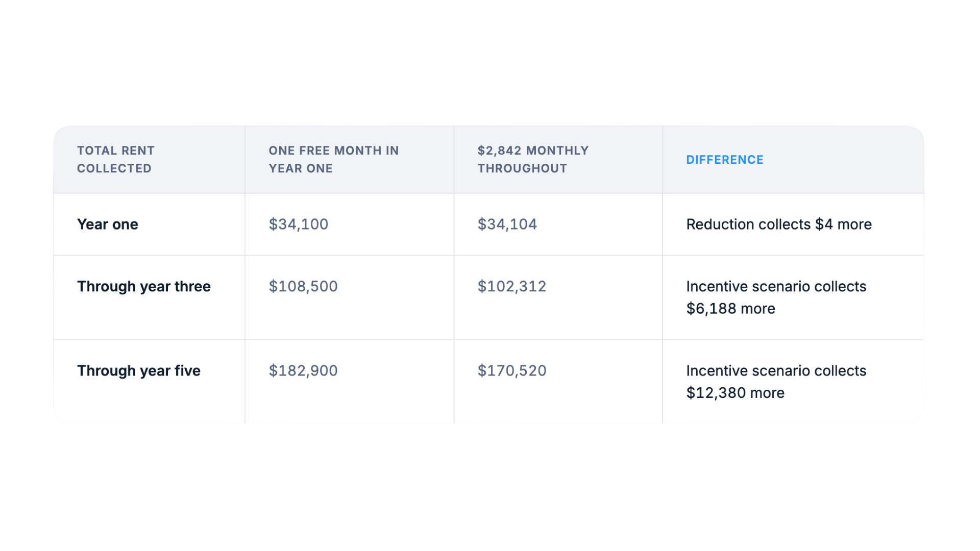Image resolution: width=980 pixels, height=551 pixels.
Task: Click Incentive scenario collects in year three row
Action: coord(776,286)
